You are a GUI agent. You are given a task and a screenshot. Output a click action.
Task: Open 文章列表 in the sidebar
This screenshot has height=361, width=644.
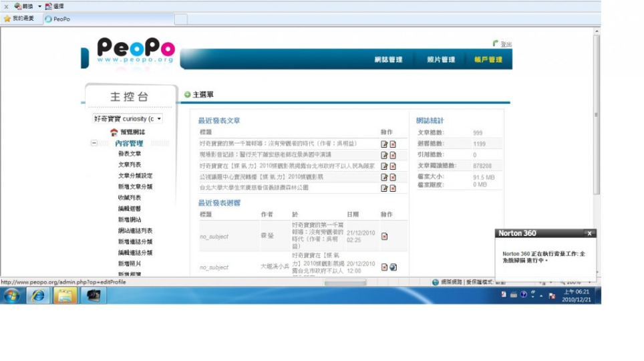coord(130,164)
